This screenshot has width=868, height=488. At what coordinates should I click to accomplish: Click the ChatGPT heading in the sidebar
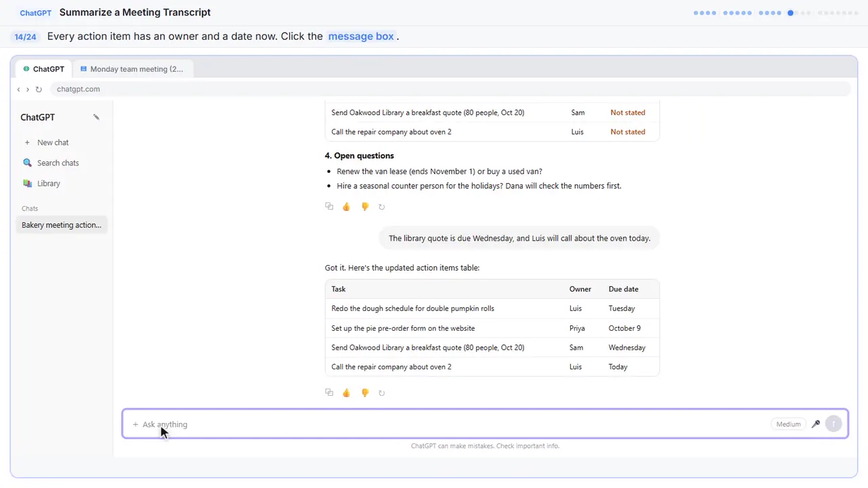pos(37,117)
